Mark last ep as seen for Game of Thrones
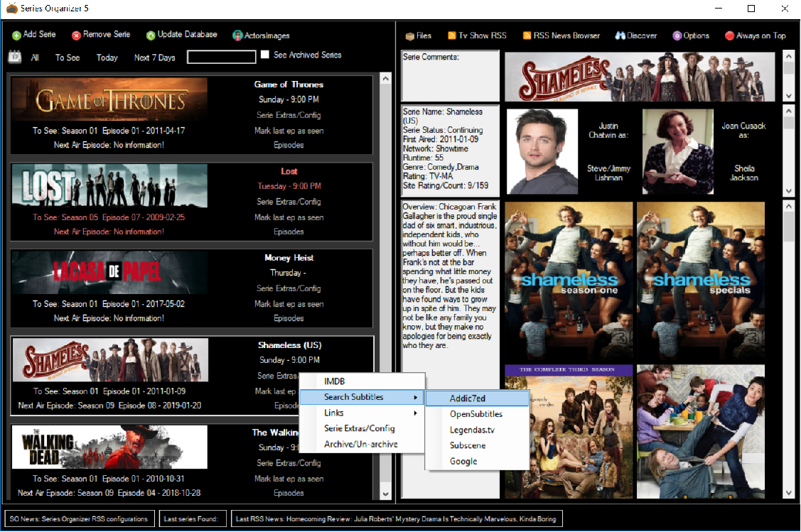Viewport: 801px width, 532px height. [289, 131]
